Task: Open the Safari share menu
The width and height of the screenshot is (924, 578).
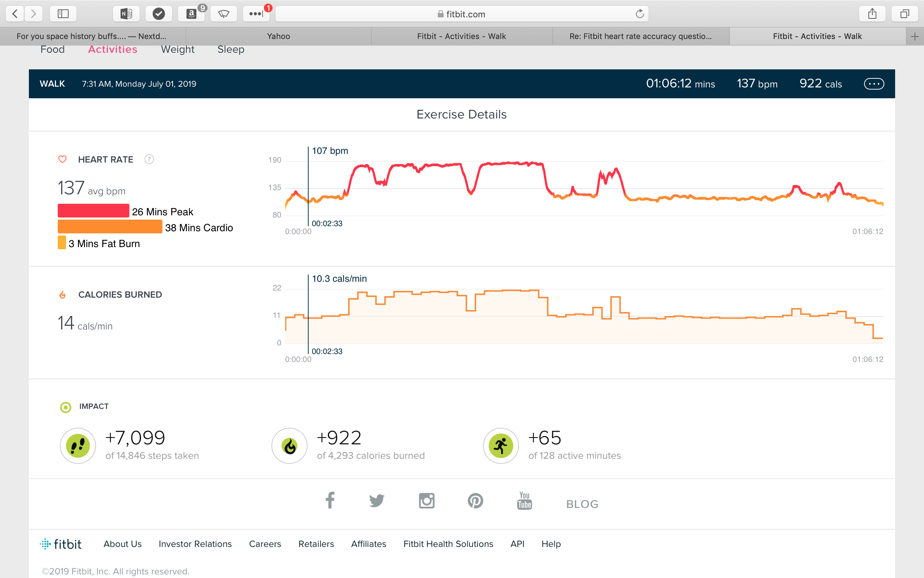Action: click(872, 14)
